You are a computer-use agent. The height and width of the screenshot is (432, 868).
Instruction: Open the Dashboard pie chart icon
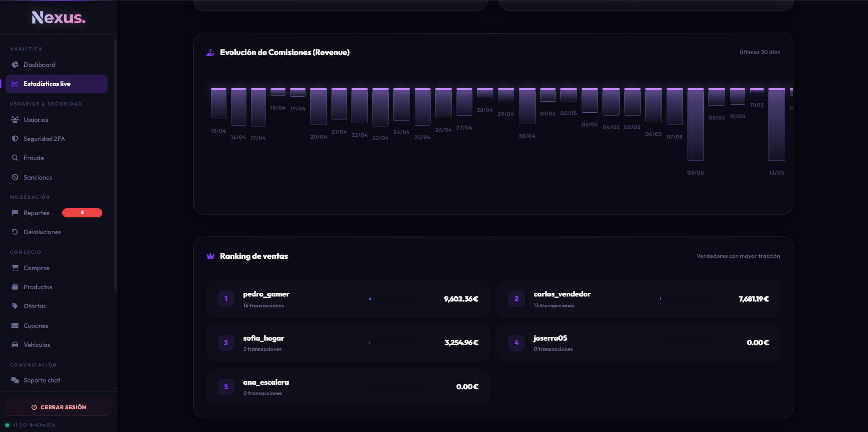click(15, 65)
